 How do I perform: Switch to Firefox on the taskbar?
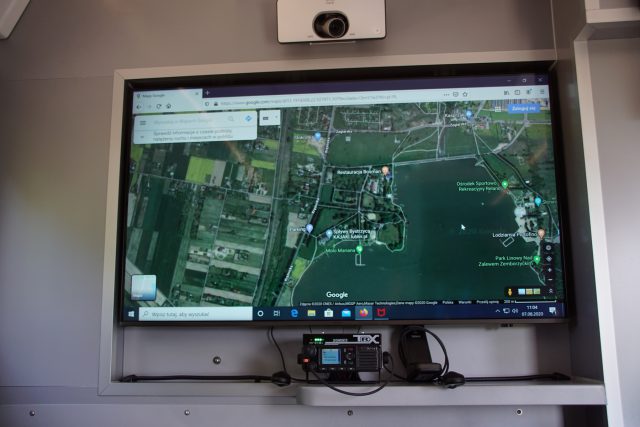pyautogui.click(x=364, y=313)
